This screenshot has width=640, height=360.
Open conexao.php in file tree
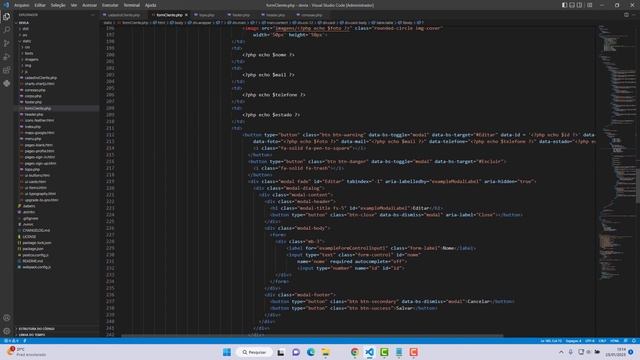pos(35,90)
